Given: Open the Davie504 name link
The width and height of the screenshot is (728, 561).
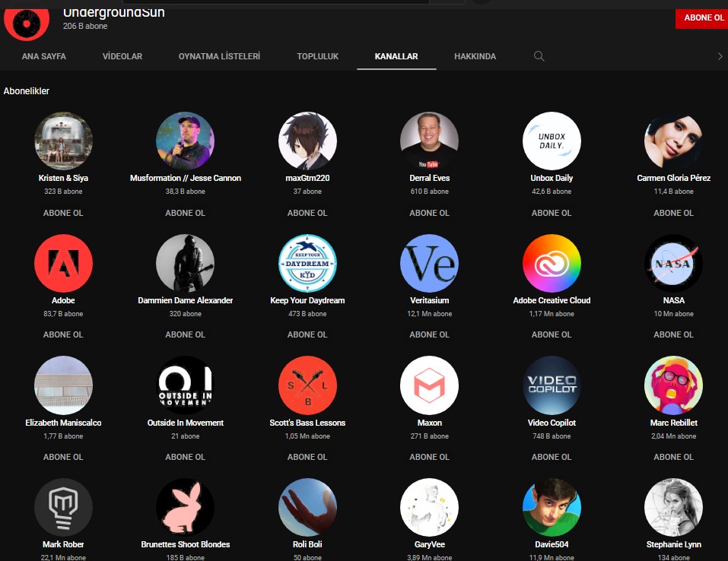Looking at the screenshot, I should (x=552, y=544).
